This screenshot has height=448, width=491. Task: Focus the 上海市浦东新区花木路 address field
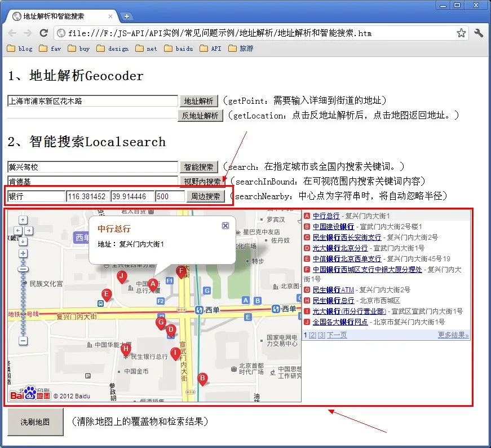point(92,101)
